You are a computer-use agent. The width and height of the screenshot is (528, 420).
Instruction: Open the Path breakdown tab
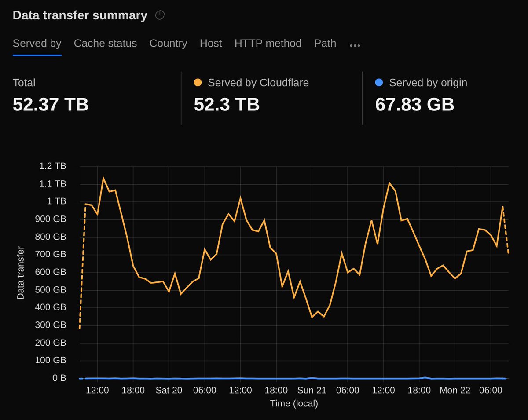(325, 43)
